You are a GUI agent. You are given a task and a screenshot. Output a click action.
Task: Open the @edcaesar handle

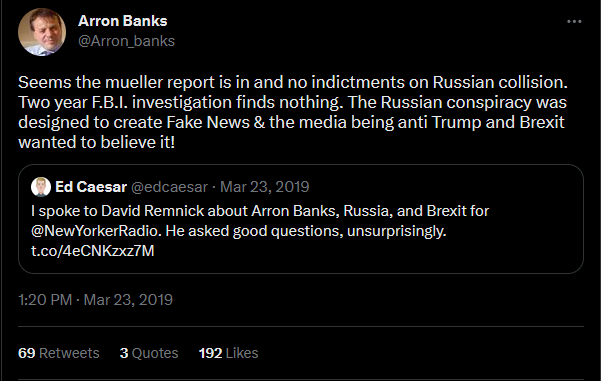tap(169, 187)
